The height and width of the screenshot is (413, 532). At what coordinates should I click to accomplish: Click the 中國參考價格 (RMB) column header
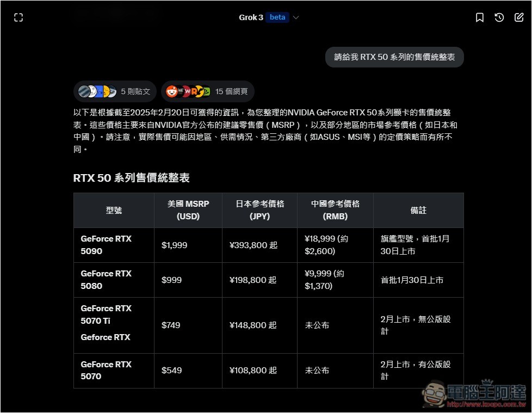click(x=335, y=211)
